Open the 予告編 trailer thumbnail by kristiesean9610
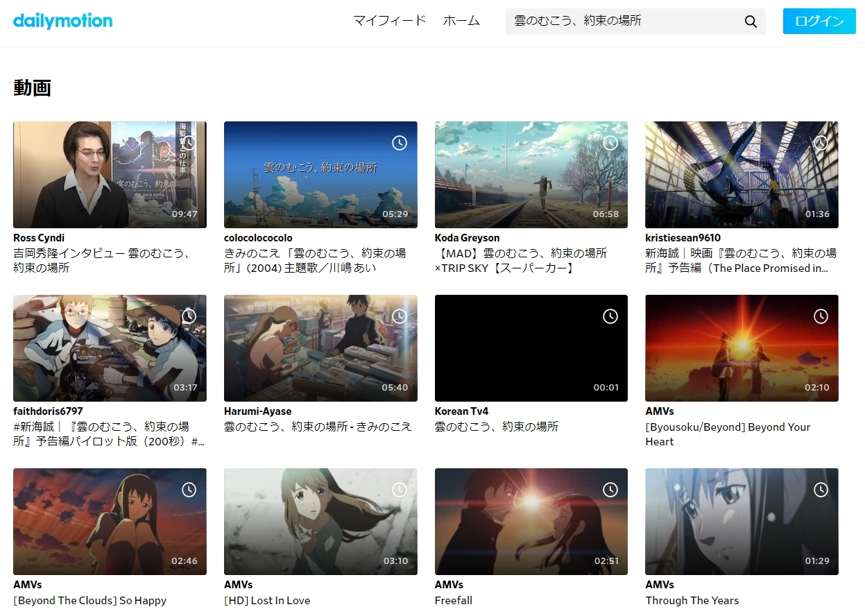The height and width of the screenshot is (616, 865). 742,175
